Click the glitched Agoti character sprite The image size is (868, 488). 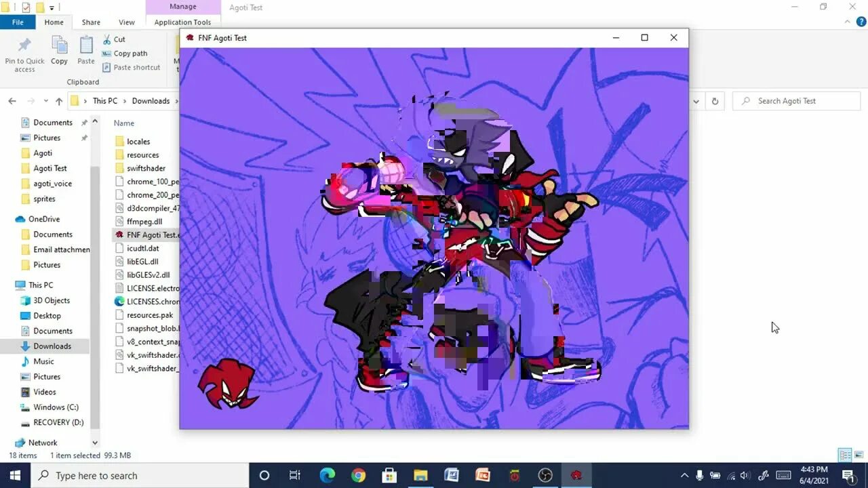pyautogui.click(x=461, y=244)
